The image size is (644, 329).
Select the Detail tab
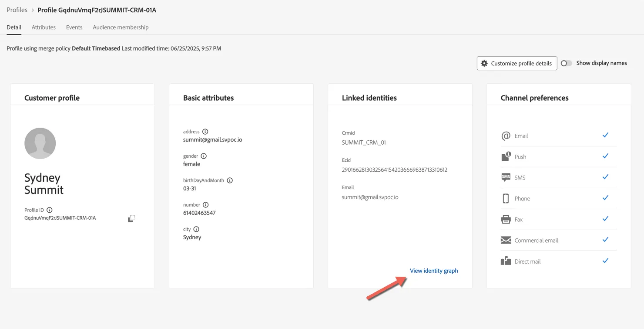coord(14,27)
